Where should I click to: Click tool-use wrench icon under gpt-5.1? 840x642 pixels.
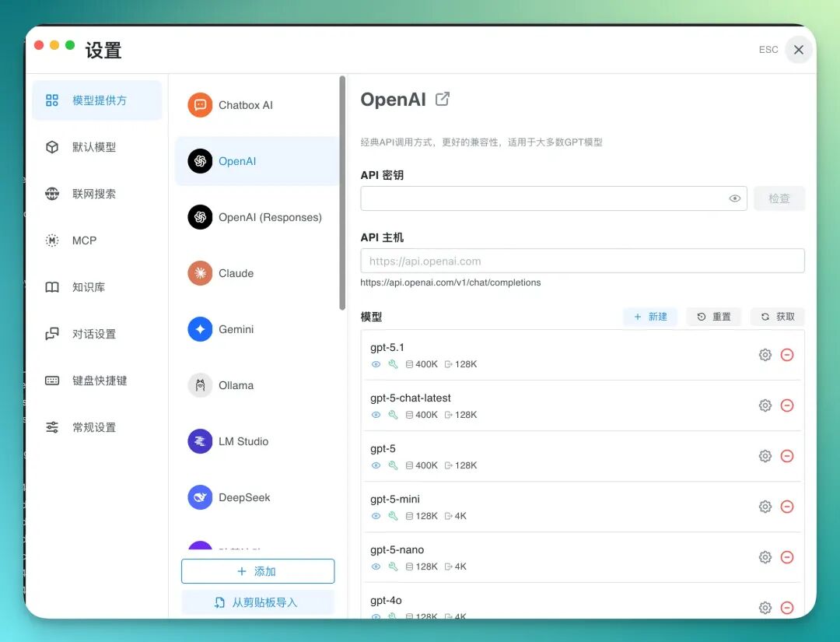(394, 364)
